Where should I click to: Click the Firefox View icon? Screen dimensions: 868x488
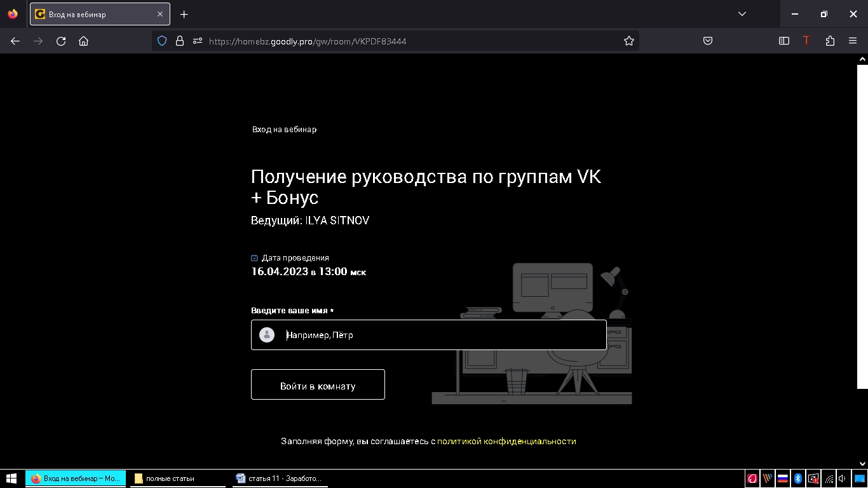[13, 14]
